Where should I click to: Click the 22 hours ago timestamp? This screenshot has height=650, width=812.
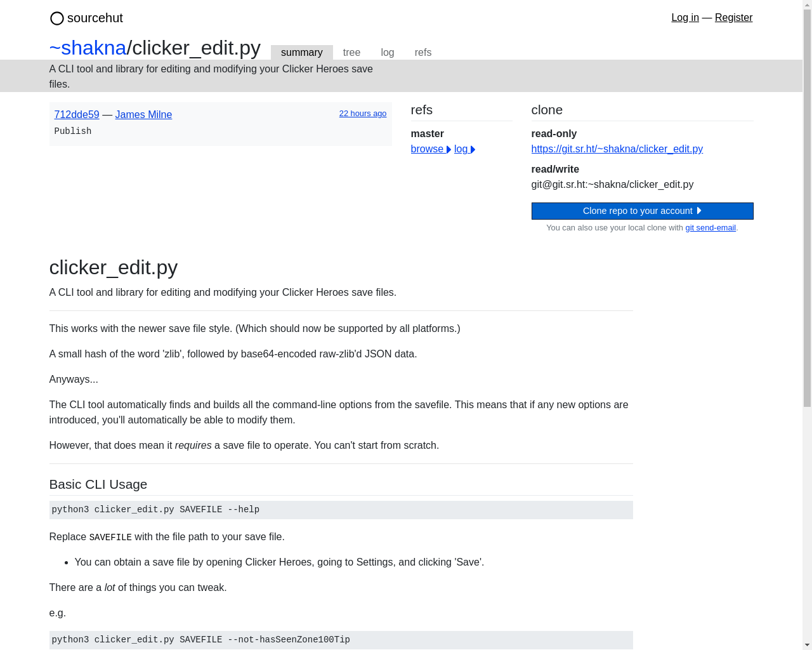point(363,114)
